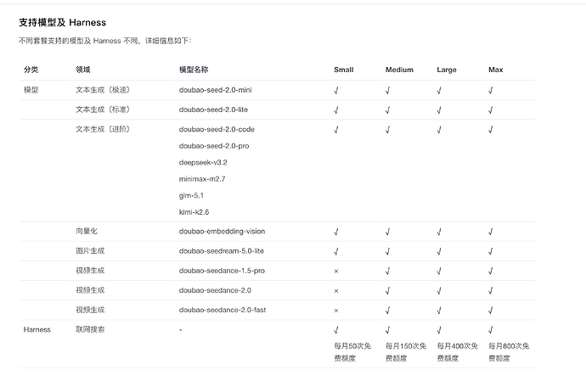The height and width of the screenshot is (392, 586).
Task: Select doubao-seedream-5.0-lite model name
Action: (222, 251)
